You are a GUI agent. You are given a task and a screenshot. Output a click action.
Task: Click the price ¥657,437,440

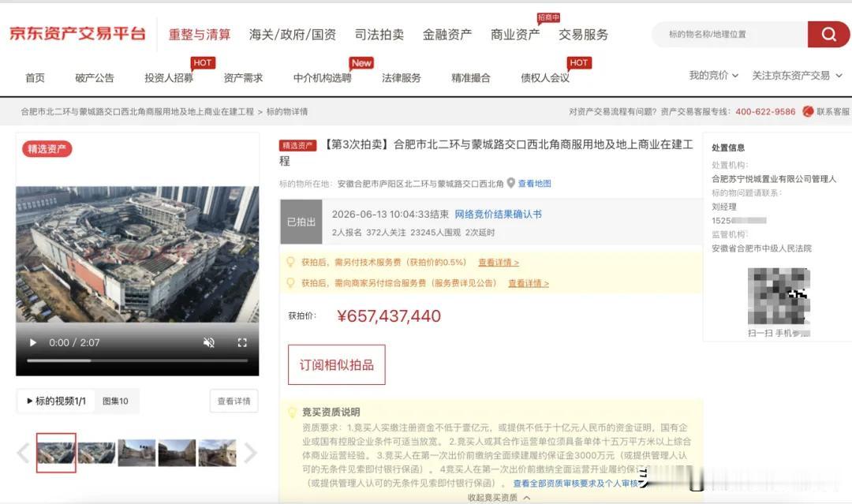[388, 316]
